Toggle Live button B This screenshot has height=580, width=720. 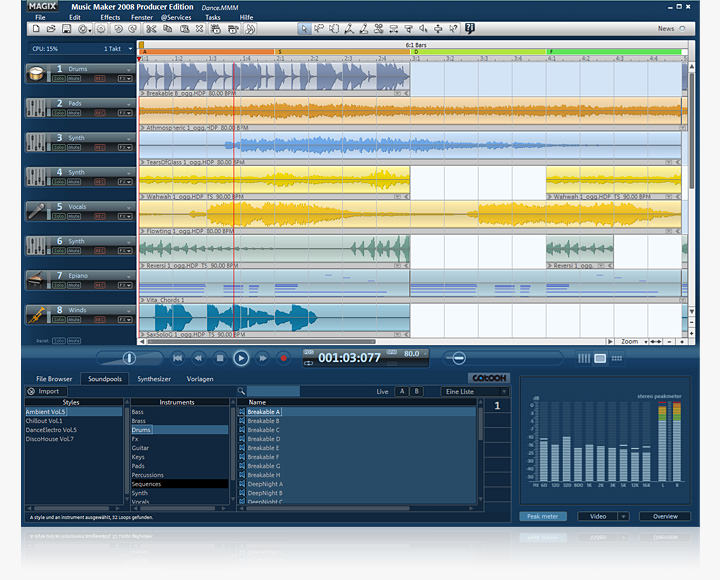417,391
